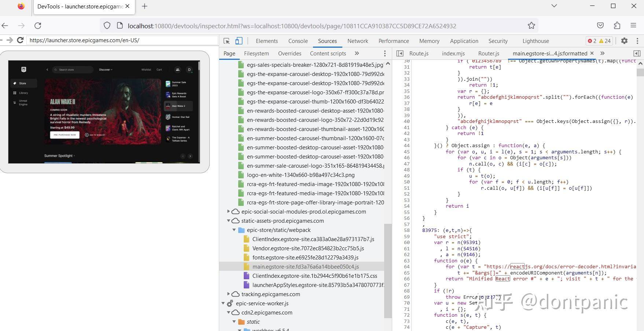Screen dimensions: 644x331
Task: Click the Epic store page preview thumbnail
Action: (x=104, y=112)
